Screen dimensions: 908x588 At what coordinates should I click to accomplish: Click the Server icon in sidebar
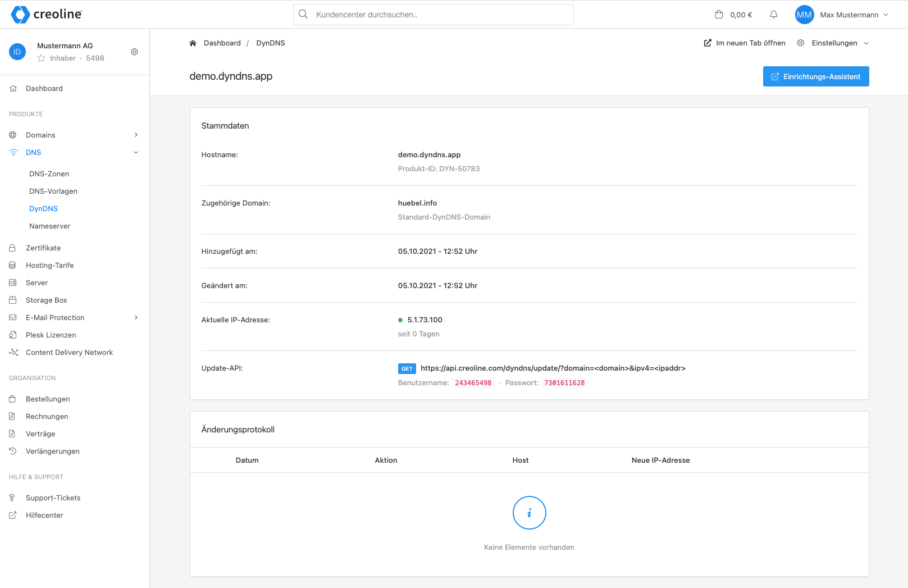12,282
